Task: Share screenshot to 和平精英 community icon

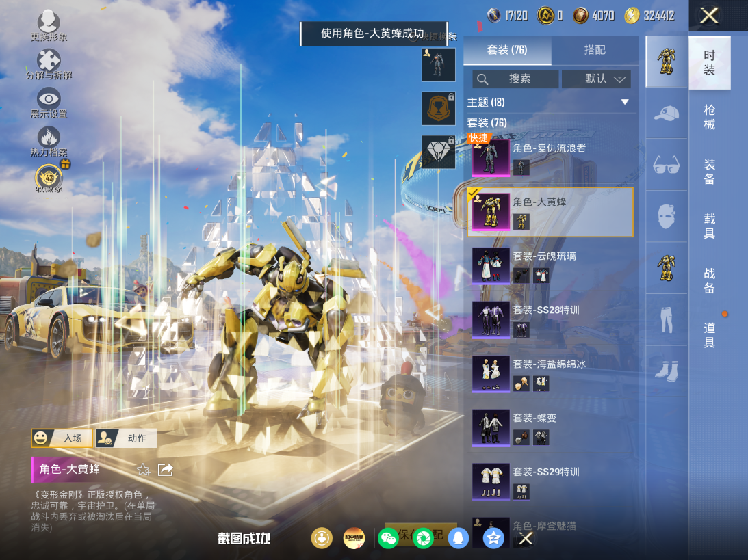Action: point(354,539)
